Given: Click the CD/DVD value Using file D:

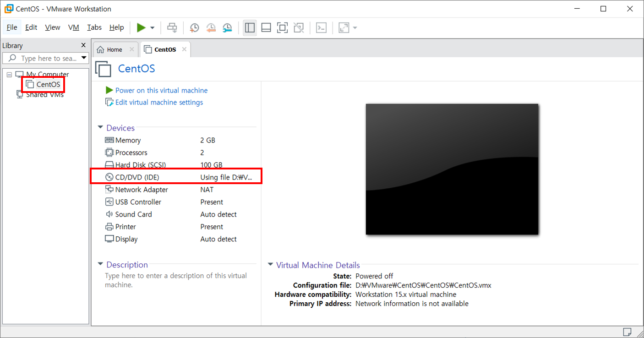Looking at the screenshot, I should tap(226, 177).
